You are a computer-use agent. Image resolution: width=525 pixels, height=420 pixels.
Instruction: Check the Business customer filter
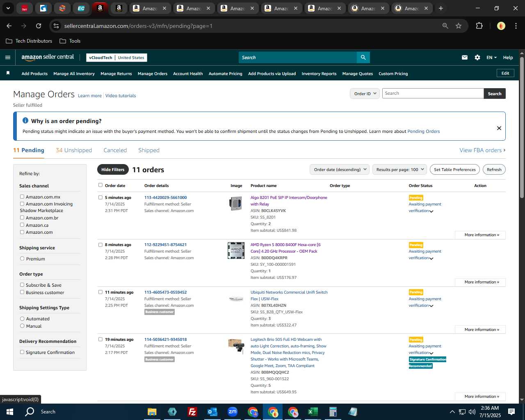pyautogui.click(x=22, y=292)
